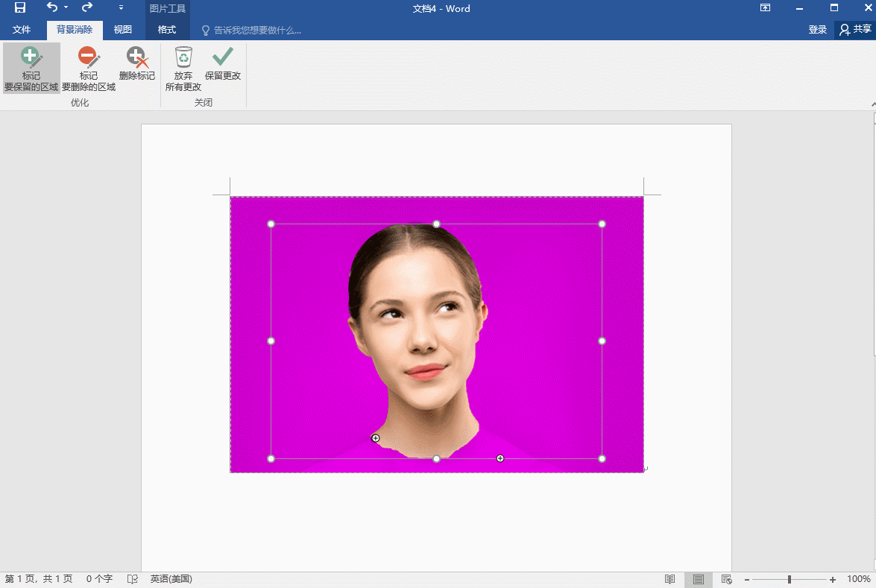The width and height of the screenshot is (876, 588).
Task: Maximize the Word window
Action: point(834,7)
